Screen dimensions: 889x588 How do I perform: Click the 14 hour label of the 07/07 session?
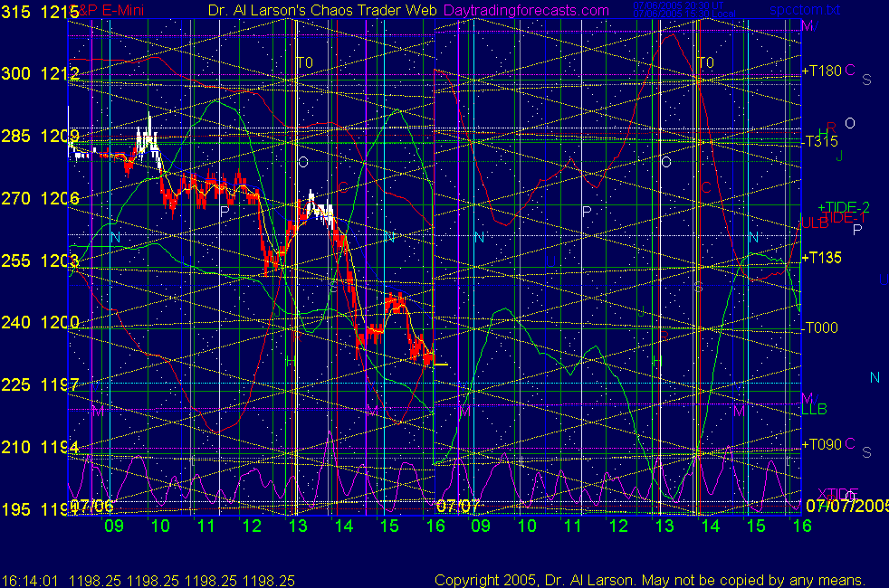coord(711,526)
